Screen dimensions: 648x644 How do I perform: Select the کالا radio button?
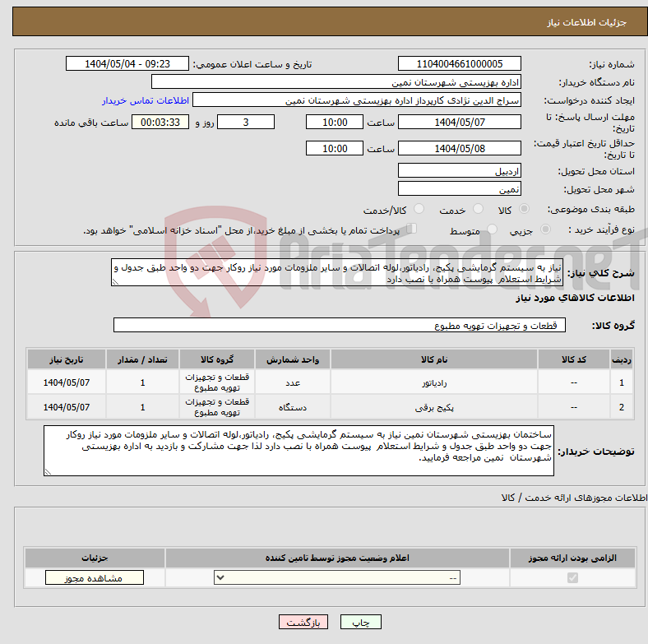click(524, 209)
